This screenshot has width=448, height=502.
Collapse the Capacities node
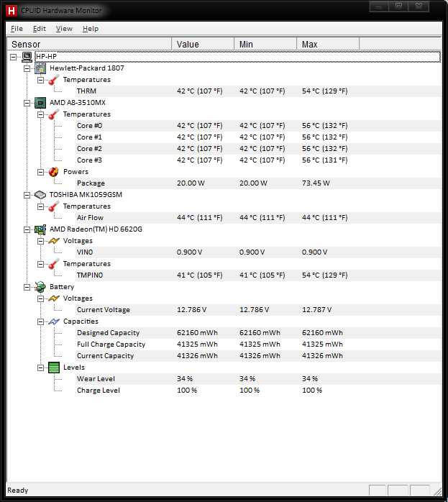point(41,321)
